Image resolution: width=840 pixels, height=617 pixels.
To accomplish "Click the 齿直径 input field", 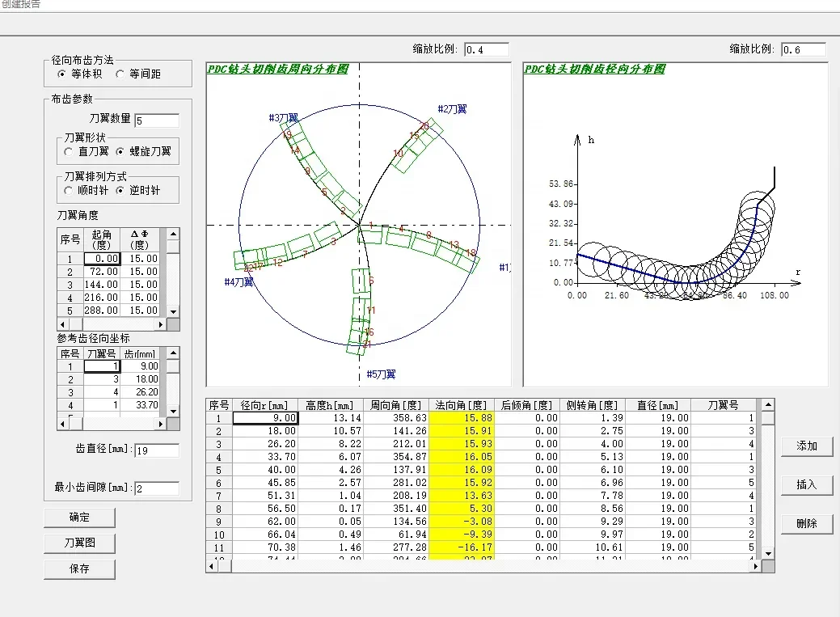I will pos(156,450).
